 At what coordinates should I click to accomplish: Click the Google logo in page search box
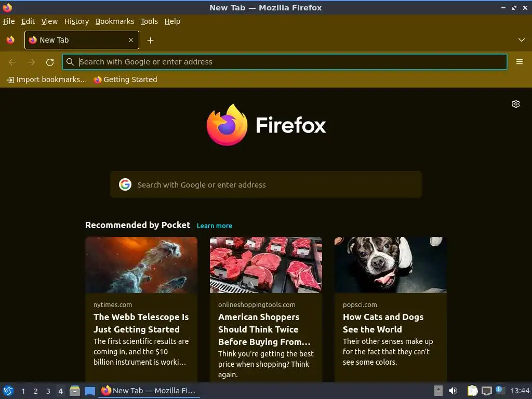pyautogui.click(x=125, y=184)
